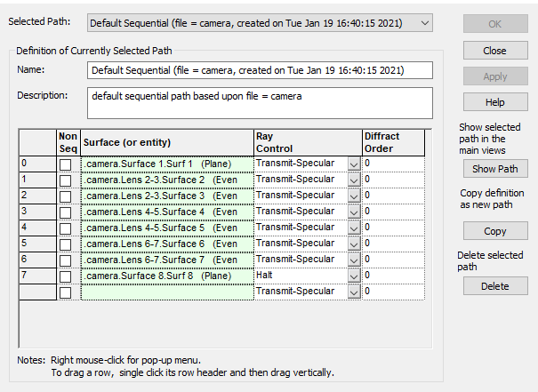Check Non Seq box for row 7
This screenshot has height=392, width=538.
[x=66, y=276]
